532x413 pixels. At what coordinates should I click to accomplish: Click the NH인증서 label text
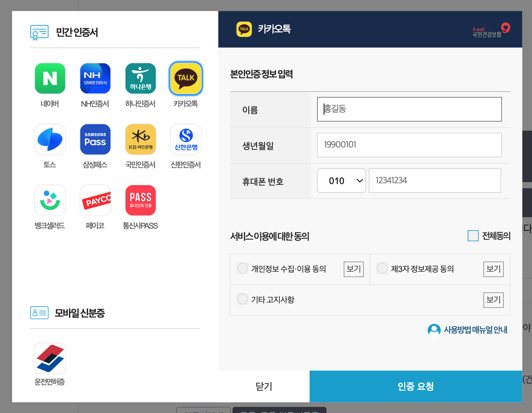95,104
